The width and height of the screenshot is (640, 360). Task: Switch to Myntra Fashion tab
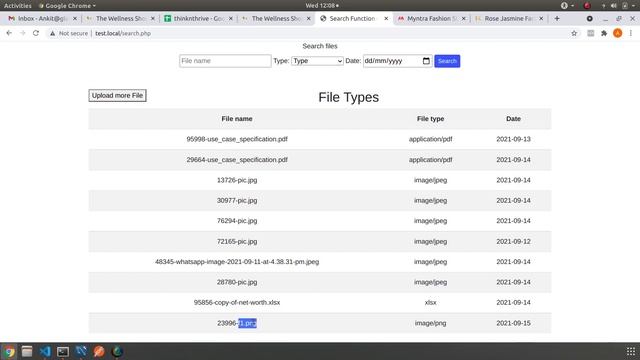(x=432, y=18)
